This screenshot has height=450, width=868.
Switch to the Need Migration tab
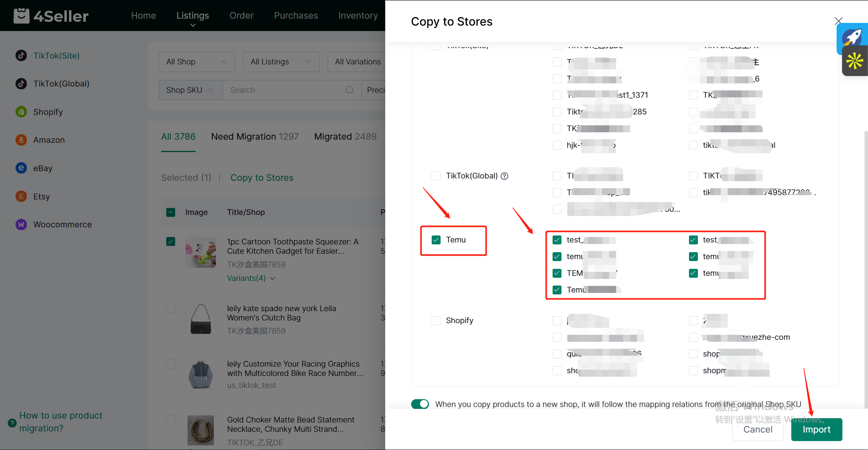pos(255,137)
